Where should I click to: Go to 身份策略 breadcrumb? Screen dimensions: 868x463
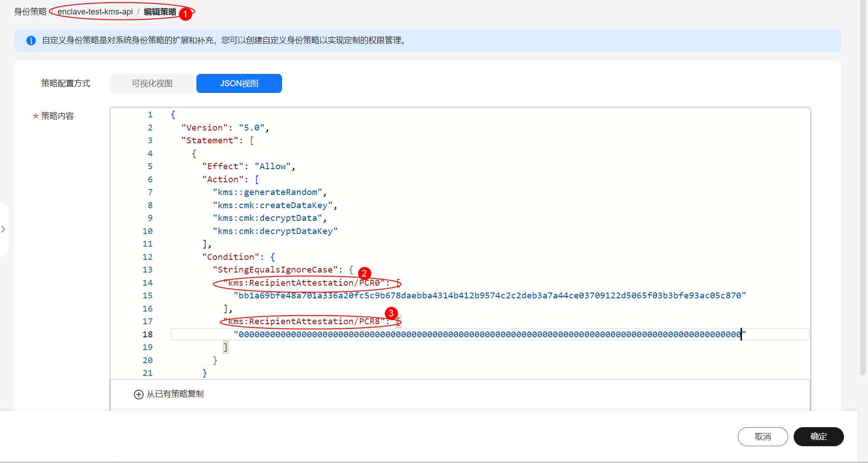[x=30, y=12]
